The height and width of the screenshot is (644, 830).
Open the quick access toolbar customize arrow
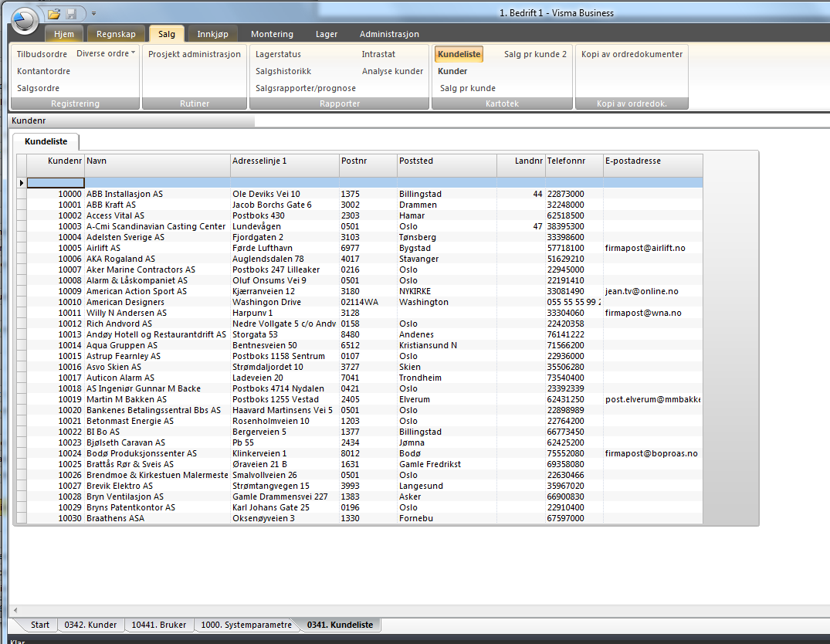93,14
